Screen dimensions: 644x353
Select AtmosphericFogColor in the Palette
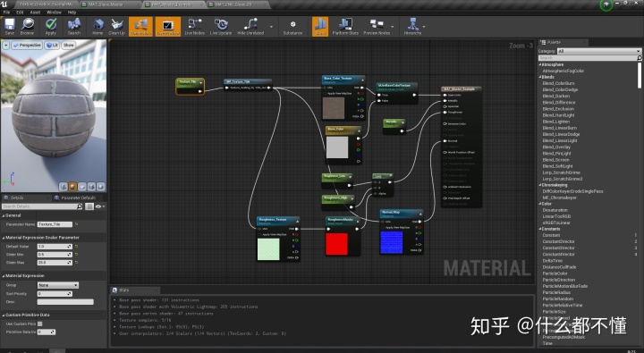(563, 71)
